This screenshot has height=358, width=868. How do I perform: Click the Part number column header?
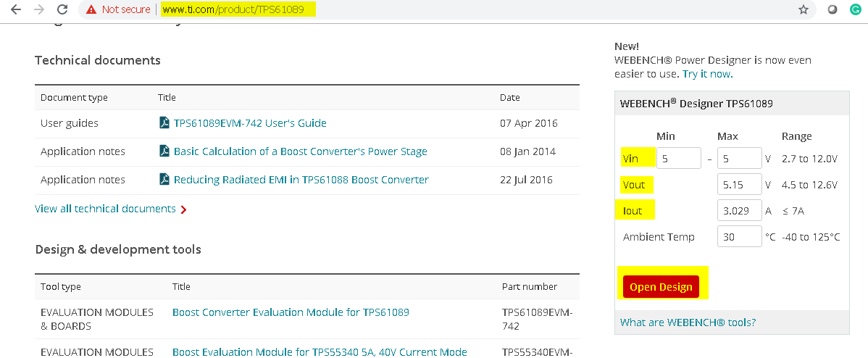click(529, 287)
